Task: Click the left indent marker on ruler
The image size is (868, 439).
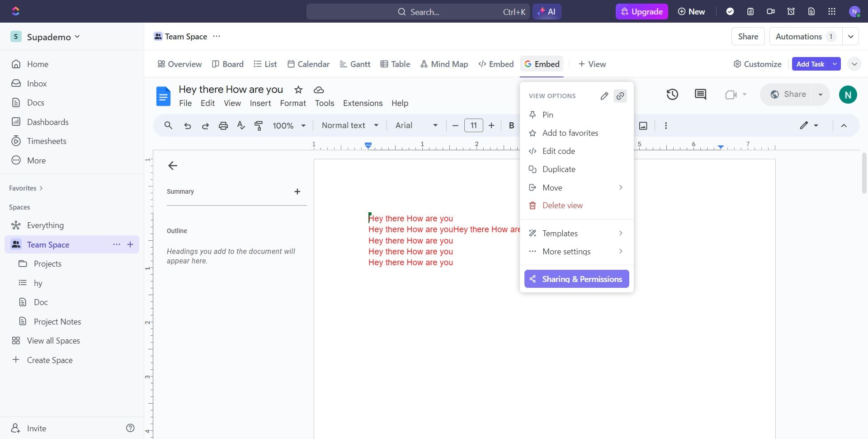Action: coord(368,146)
